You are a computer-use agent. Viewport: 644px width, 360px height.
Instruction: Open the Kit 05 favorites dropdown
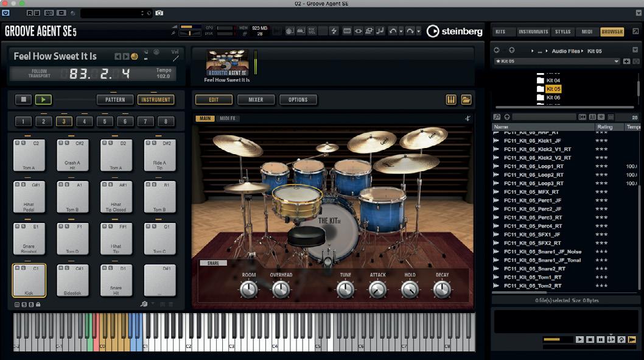click(616, 62)
